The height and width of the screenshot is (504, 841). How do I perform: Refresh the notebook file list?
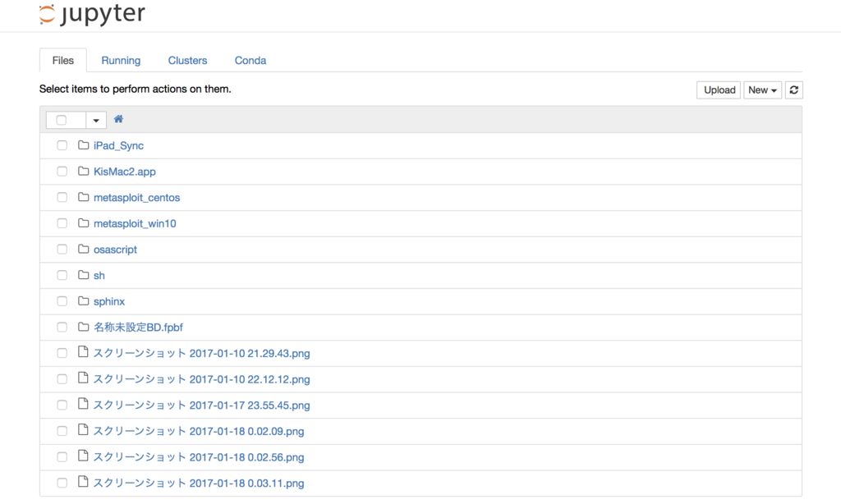[x=794, y=90]
